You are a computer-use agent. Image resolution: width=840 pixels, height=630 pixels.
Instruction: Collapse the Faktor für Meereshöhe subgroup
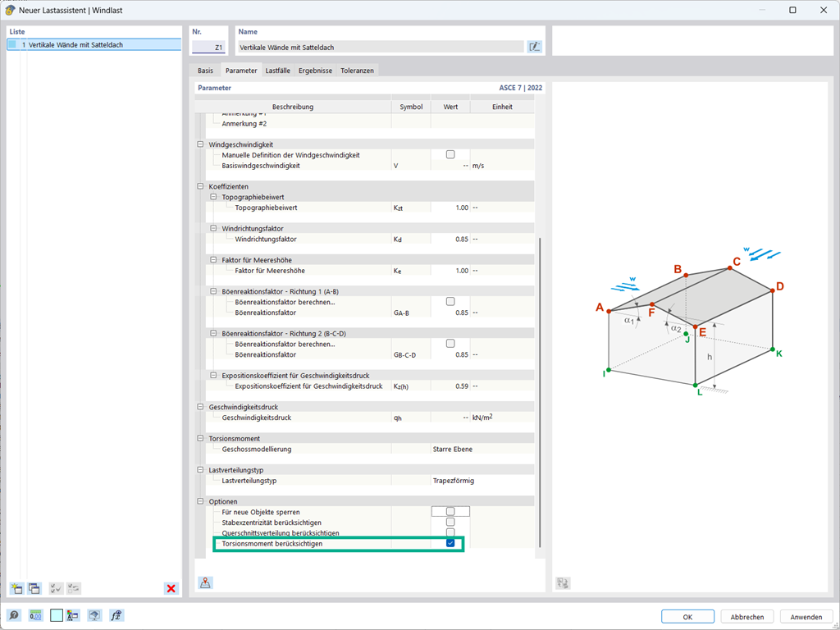[x=213, y=260]
